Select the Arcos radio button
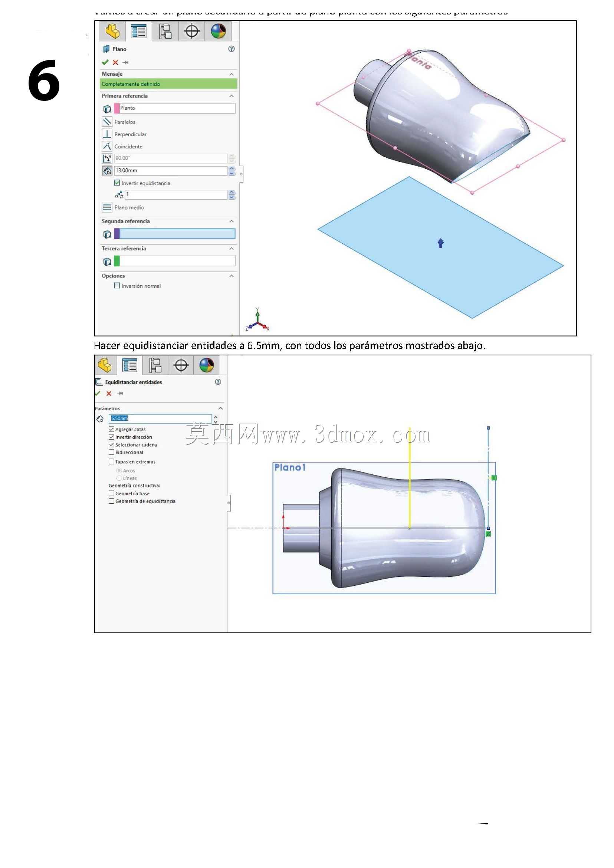 119,471
